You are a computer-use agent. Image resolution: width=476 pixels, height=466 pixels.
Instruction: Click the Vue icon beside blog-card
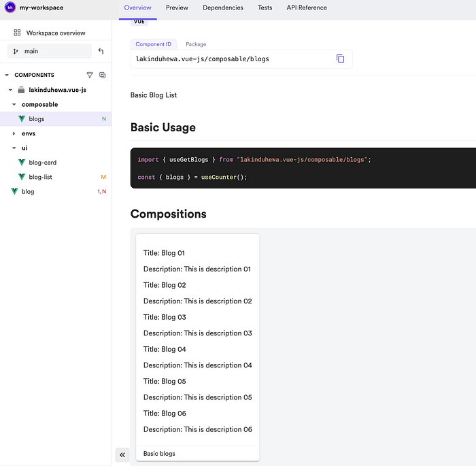[22, 163]
